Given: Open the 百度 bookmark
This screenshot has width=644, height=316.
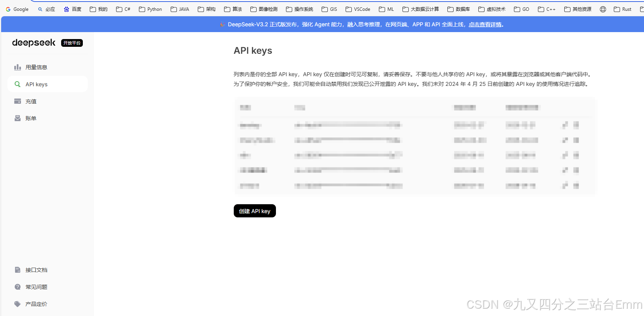Looking at the screenshot, I should (72, 9).
